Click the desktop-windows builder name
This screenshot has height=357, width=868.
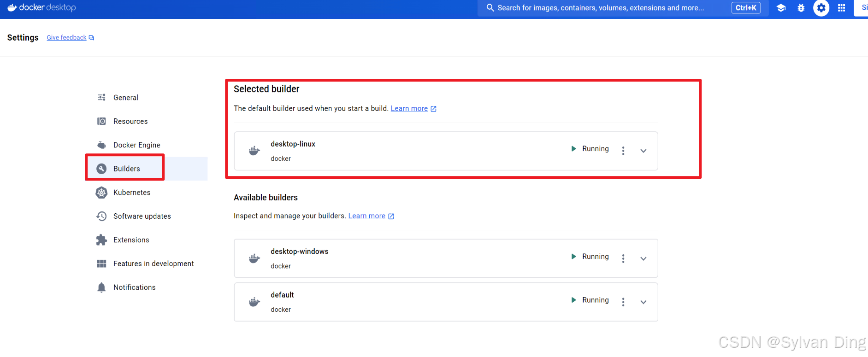click(x=300, y=252)
